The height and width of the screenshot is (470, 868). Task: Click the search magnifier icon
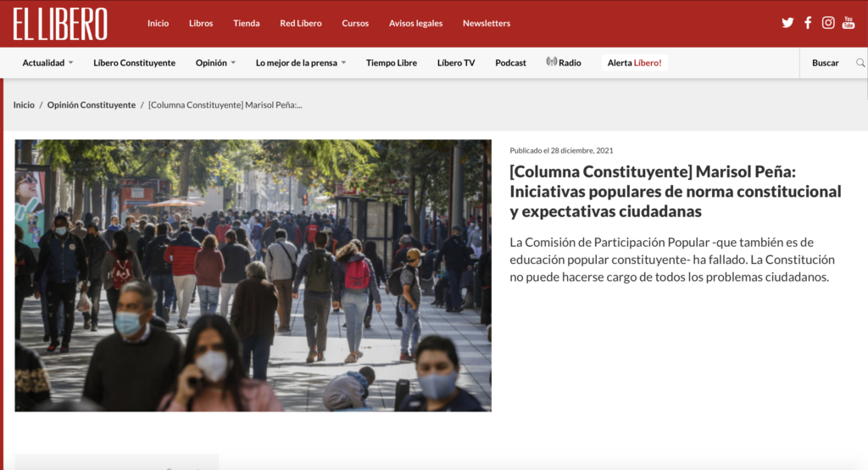[860, 63]
